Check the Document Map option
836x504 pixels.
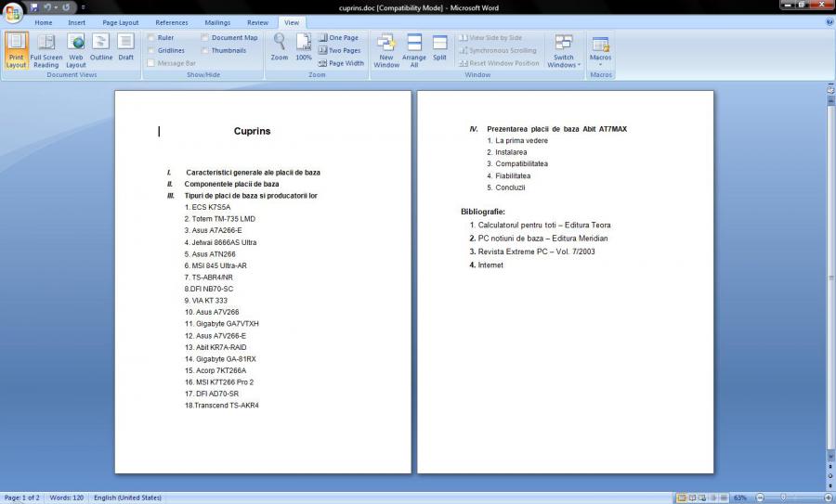(x=204, y=38)
